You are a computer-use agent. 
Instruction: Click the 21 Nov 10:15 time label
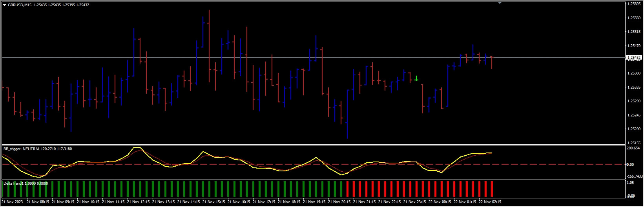coord(88,202)
